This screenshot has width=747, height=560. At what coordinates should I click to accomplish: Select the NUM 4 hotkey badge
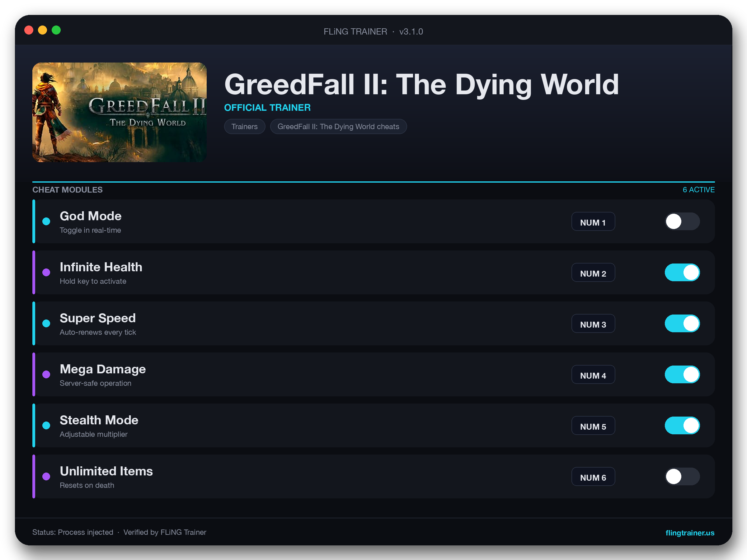[x=593, y=374]
